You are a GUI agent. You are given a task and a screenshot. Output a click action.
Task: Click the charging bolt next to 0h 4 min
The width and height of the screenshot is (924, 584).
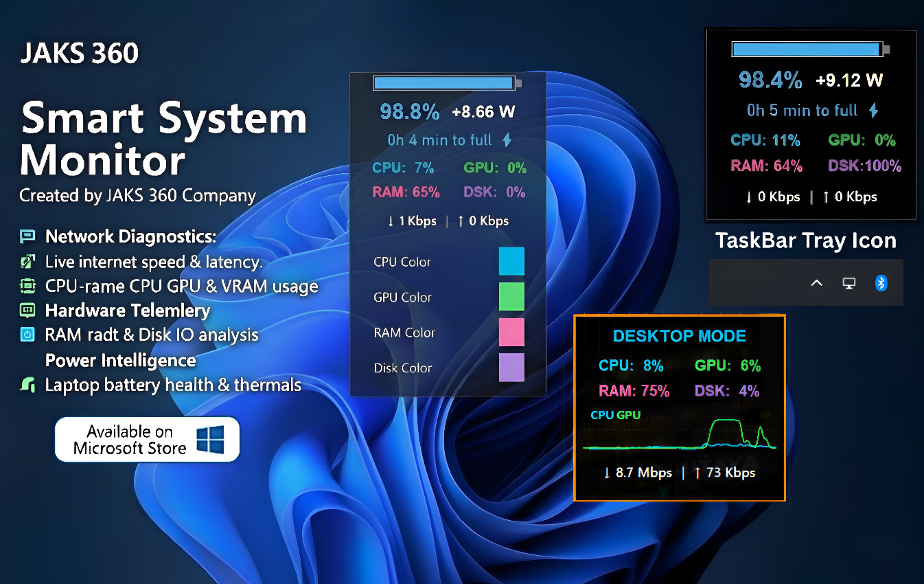tap(507, 140)
